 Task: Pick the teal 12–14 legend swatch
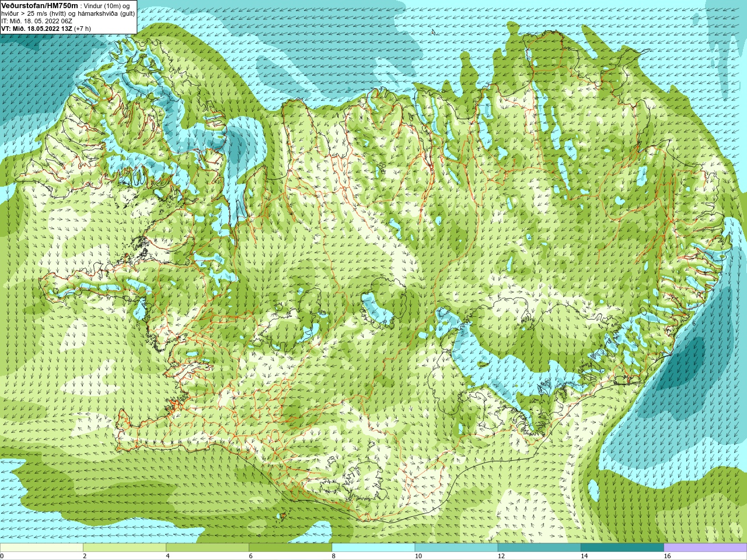pyautogui.click(x=539, y=548)
